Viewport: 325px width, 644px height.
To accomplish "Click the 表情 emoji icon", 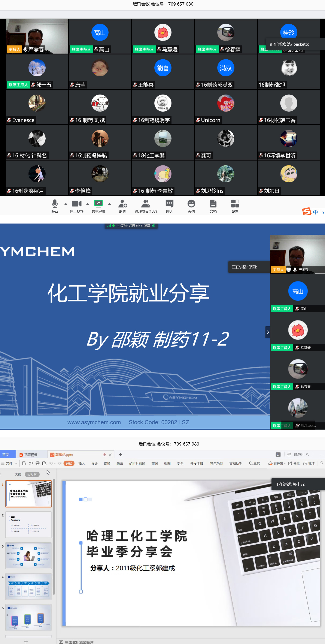I will 191,204.
